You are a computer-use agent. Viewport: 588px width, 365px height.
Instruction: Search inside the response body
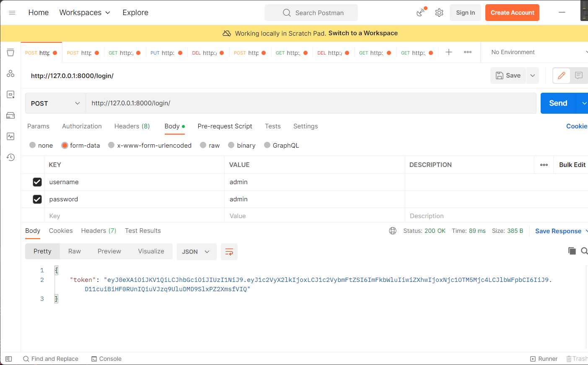584,251
